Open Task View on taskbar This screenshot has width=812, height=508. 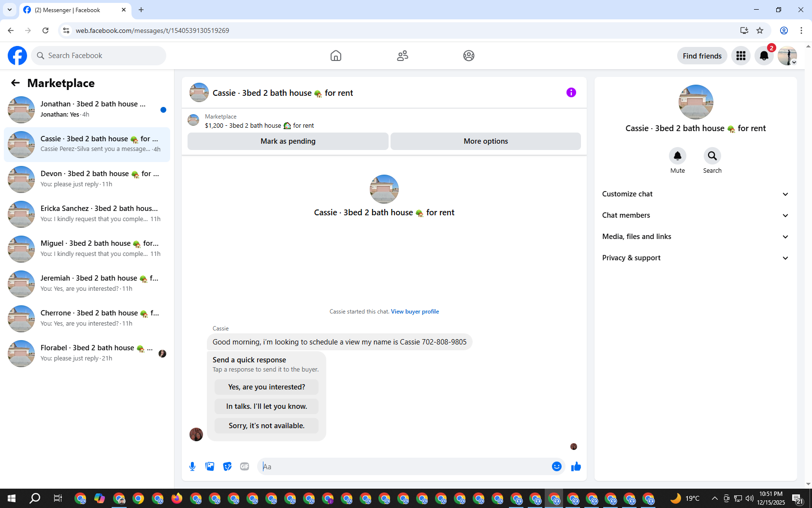pos(58,498)
